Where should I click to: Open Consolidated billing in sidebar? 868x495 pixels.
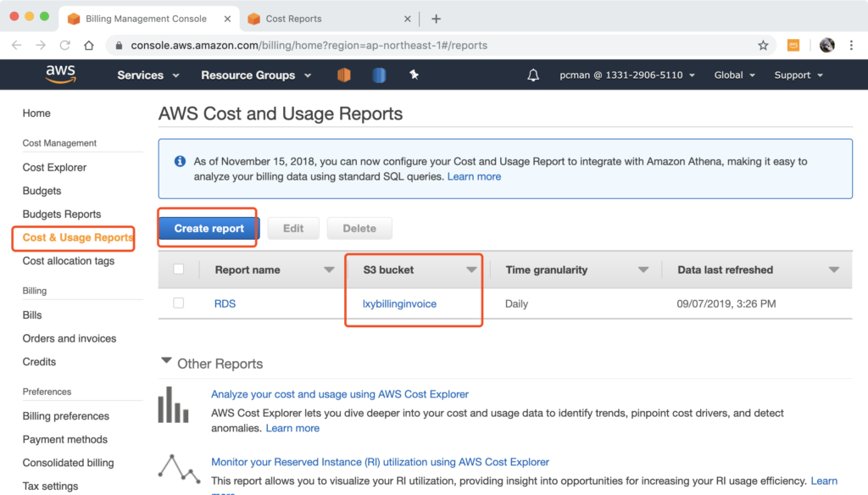(x=68, y=462)
